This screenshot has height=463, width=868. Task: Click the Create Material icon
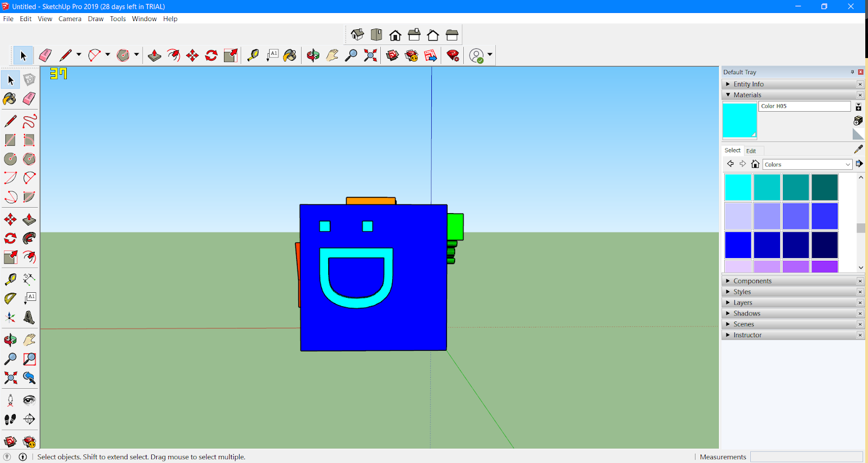(x=858, y=120)
